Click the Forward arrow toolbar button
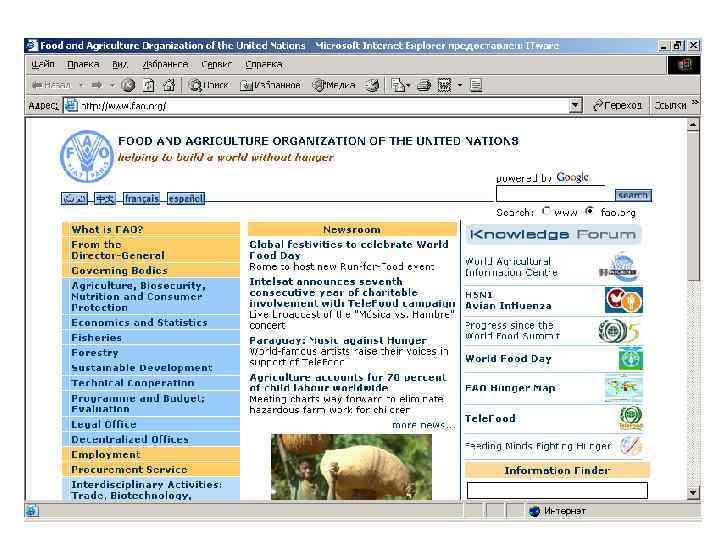This screenshot has width=720, height=540. point(96,85)
